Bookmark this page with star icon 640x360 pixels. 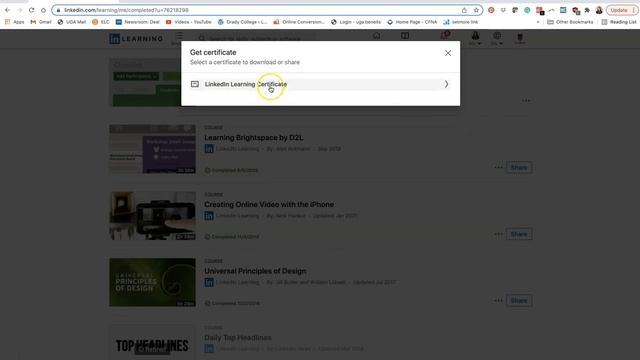[476, 10]
